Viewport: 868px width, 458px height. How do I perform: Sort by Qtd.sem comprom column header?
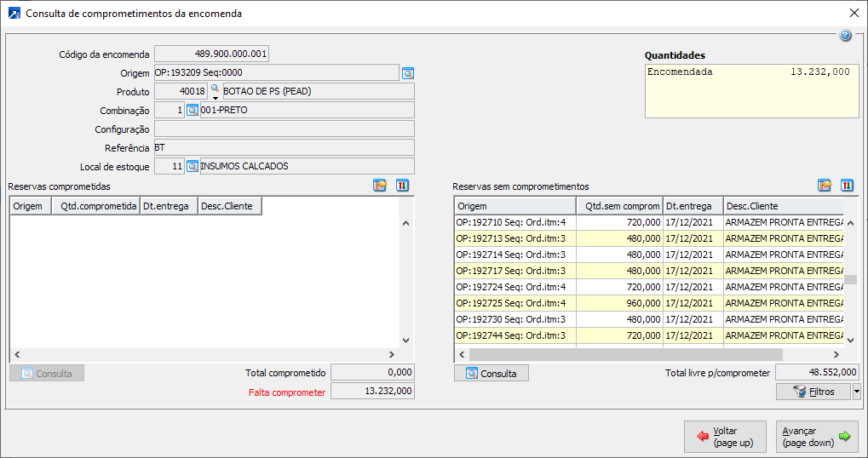click(619, 206)
